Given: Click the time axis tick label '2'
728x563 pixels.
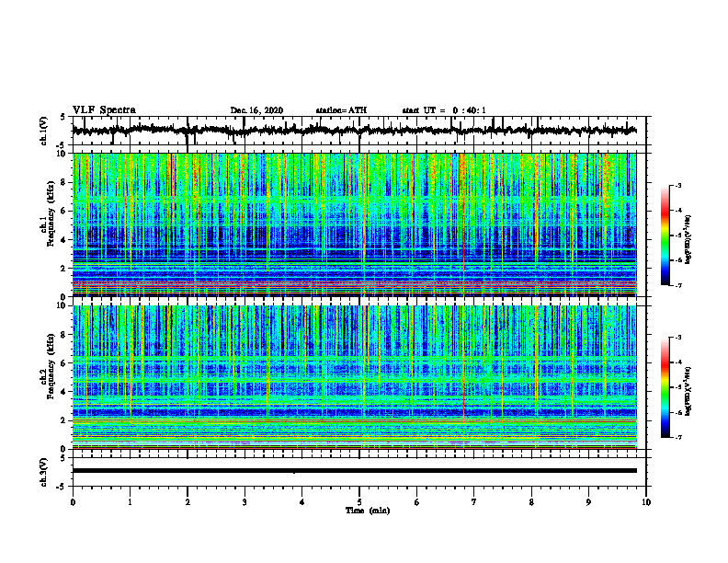Looking at the screenshot, I should 188,502.
